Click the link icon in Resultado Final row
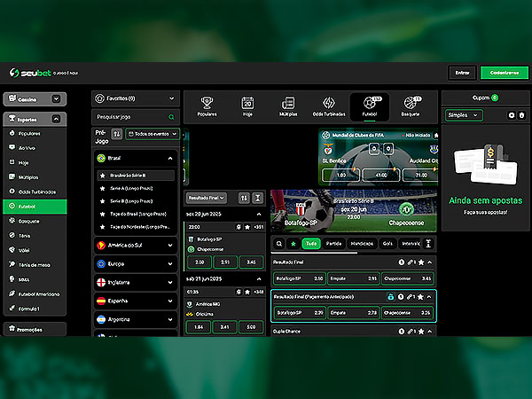This screenshot has height=399, width=532. pyautogui.click(x=411, y=262)
